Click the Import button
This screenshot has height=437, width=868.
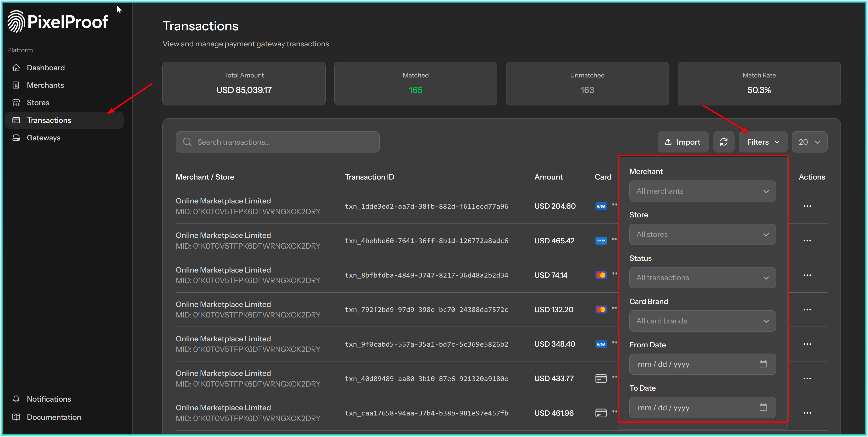683,142
